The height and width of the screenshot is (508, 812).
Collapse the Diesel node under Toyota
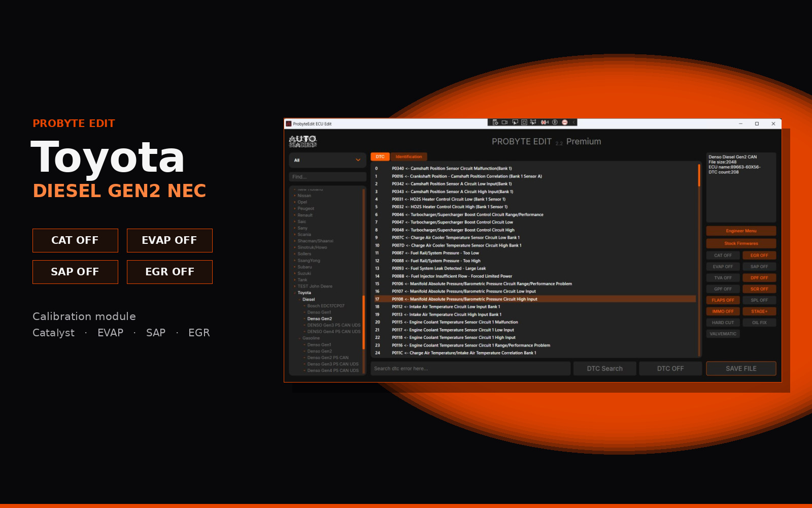point(299,300)
